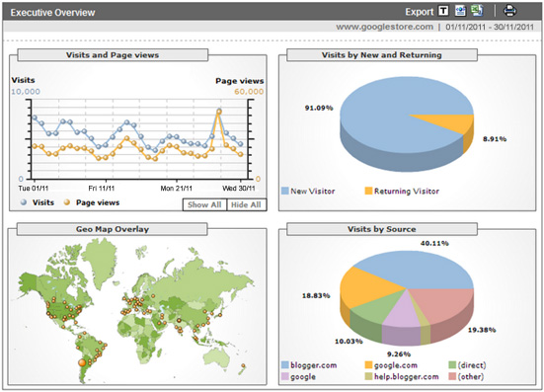
Task: Select the (other) legend entry
Action: point(466,377)
